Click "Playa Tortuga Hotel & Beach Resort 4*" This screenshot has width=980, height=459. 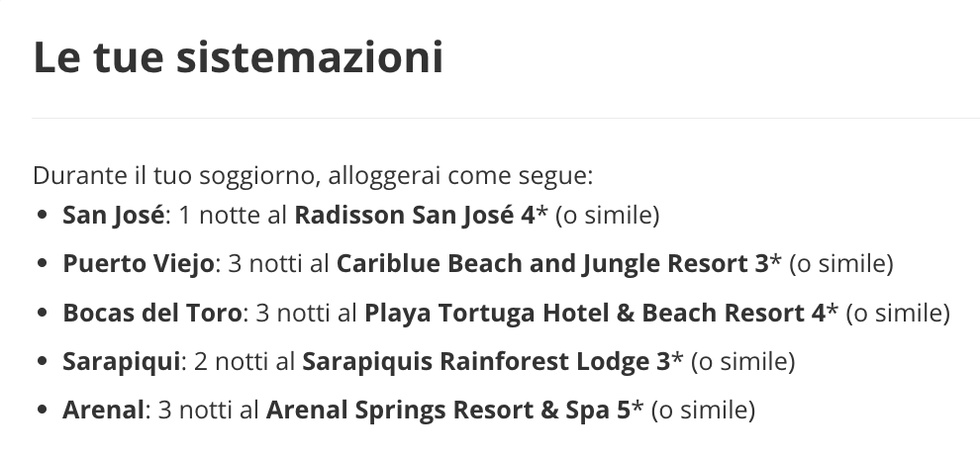click(x=601, y=313)
